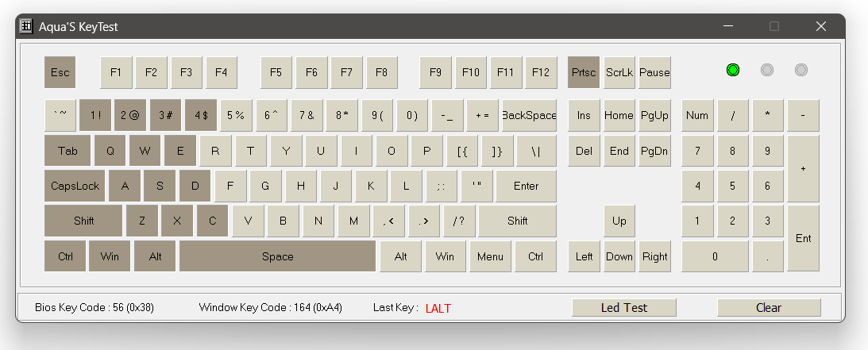The height and width of the screenshot is (350, 868).
Task: Click the End key
Action: pyautogui.click(x=619, y=150)
